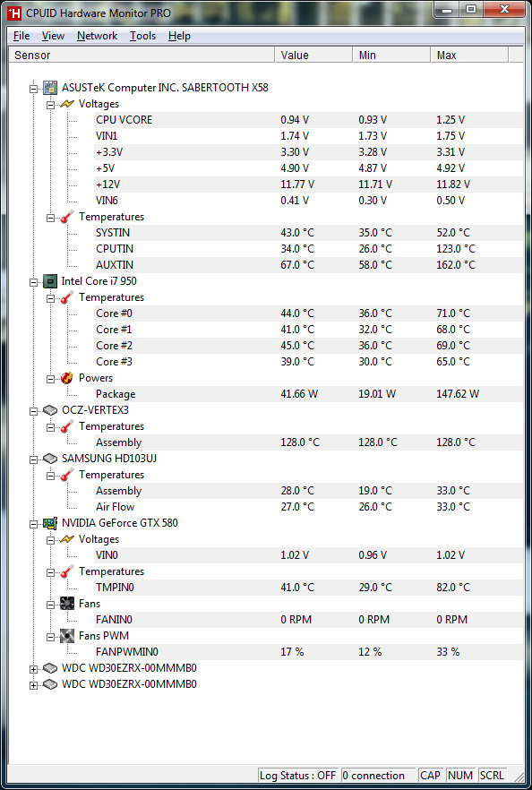Click the Log Status : OFF status panel
Image resolution: width=532 pixels, height=790 pixels.
pos(299,776)
